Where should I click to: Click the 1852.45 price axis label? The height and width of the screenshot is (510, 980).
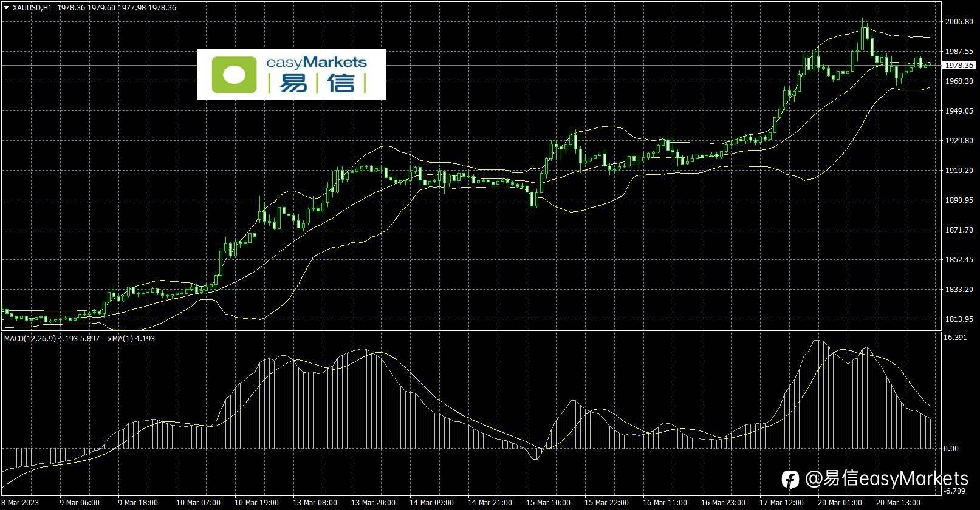(x=959, y=259)
